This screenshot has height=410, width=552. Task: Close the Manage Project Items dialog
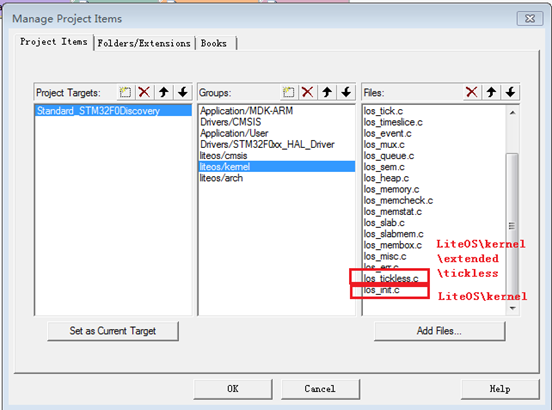pyautogui.click(x=530, y=18)
